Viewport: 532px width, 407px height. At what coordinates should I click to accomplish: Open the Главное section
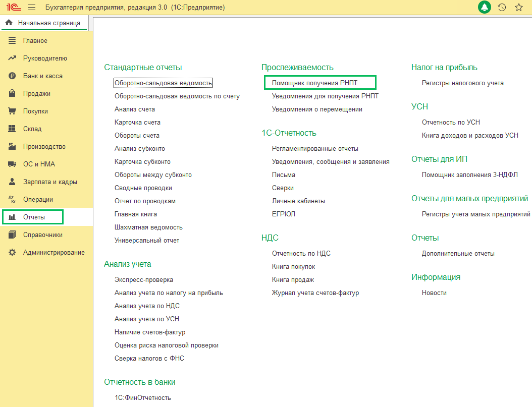35,41
